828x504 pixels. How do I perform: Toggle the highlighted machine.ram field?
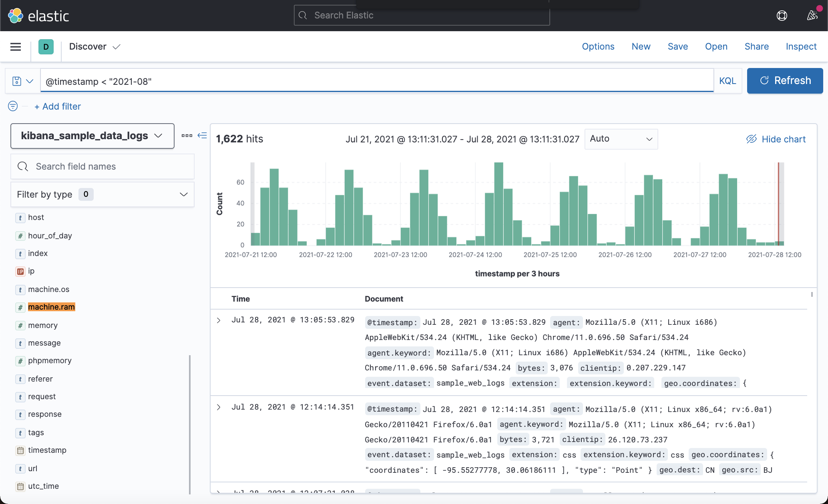51,307
